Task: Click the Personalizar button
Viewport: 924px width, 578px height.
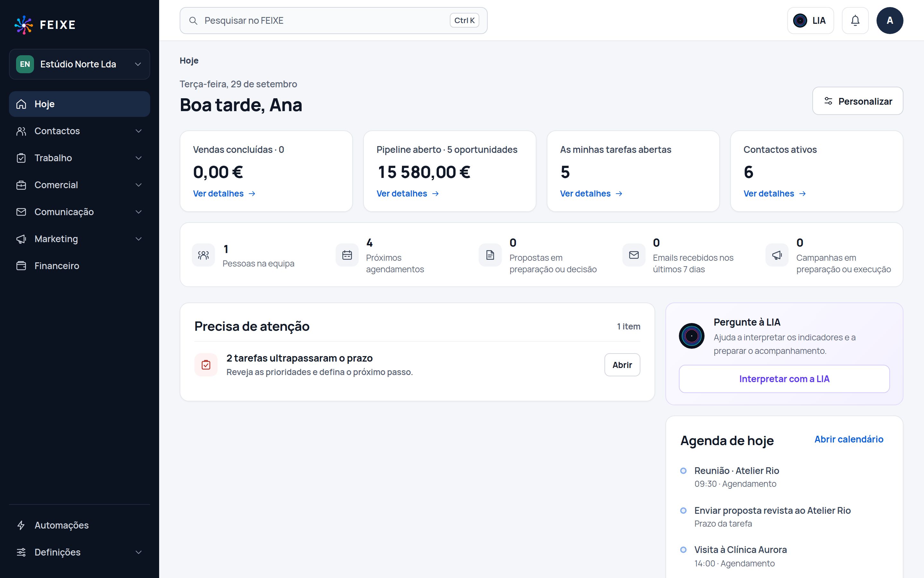Action: click(x=857, y=101)
